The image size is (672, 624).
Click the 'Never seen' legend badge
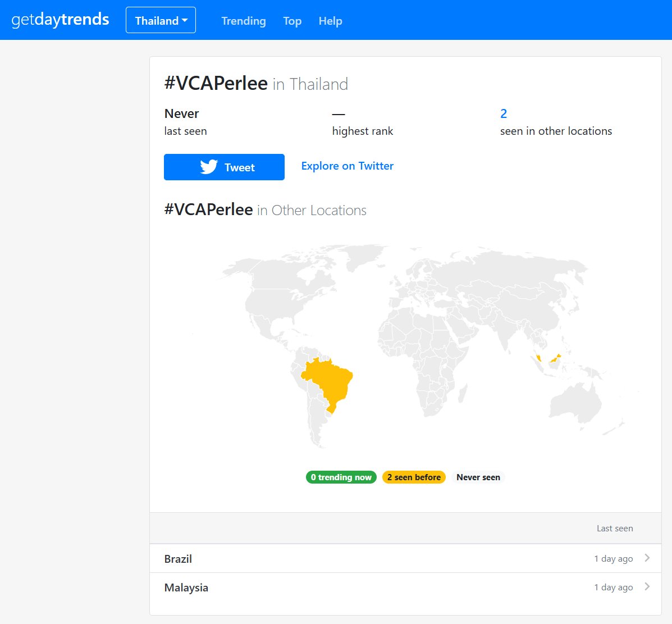pos(478,477)
